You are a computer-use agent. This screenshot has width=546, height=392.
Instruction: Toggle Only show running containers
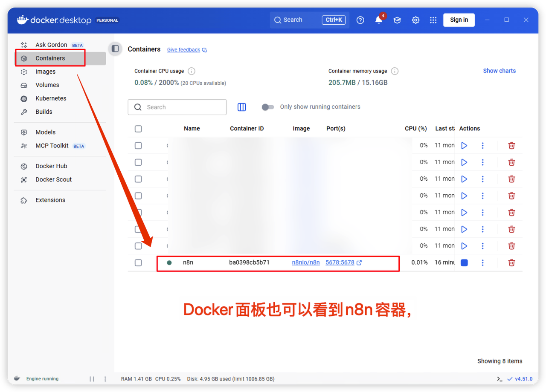click(x=268, y=107)
